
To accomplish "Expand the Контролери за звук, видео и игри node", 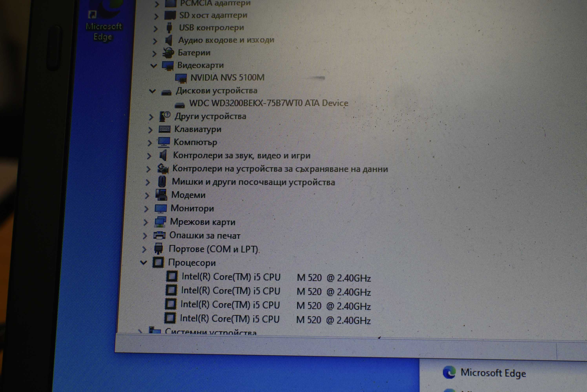I will (x=149, y=156).
